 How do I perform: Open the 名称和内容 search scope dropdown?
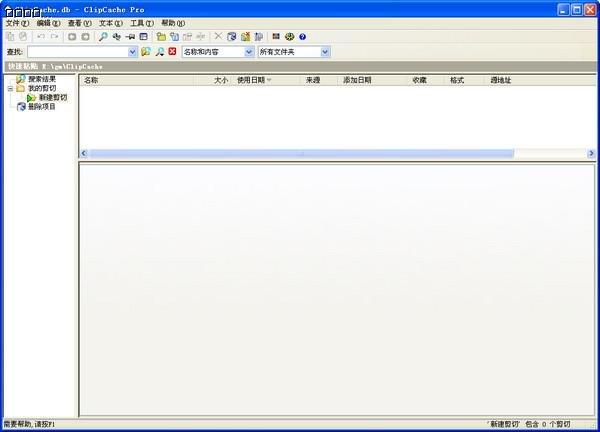(x=249, y=52)
